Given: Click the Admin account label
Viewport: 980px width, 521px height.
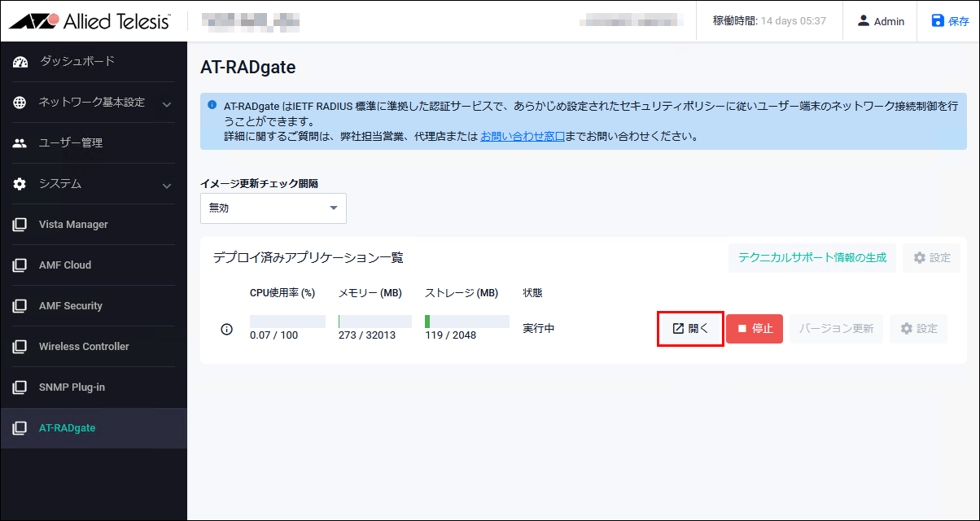Looking at the screenshot, I should (889, 22).
